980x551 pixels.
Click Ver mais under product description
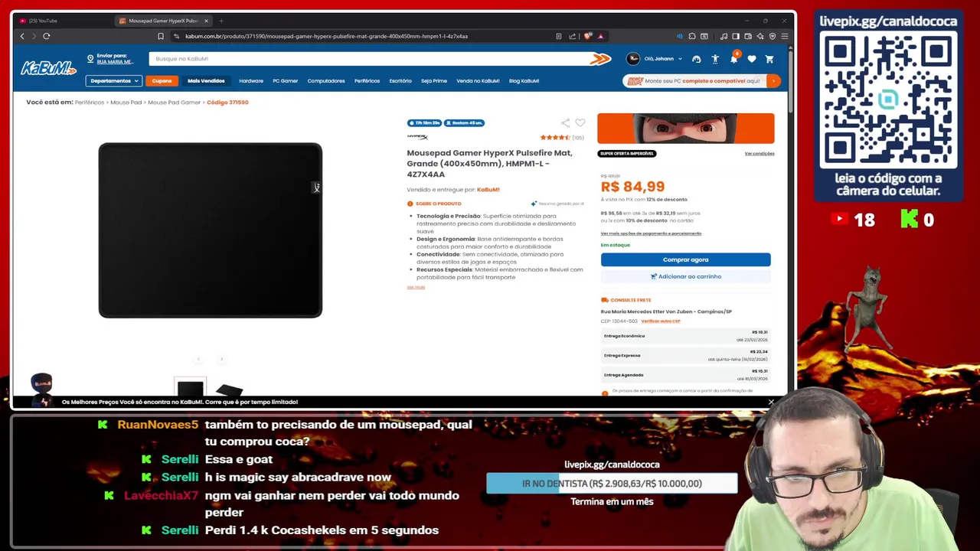click(x=416, y=287)
